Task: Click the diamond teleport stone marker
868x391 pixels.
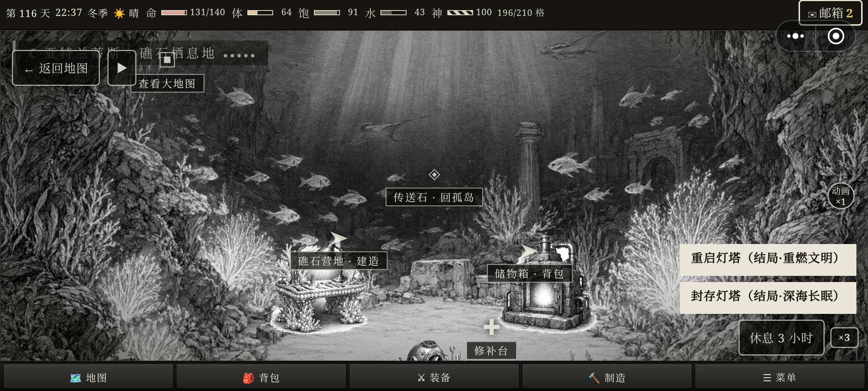Action: pos(434,175)
